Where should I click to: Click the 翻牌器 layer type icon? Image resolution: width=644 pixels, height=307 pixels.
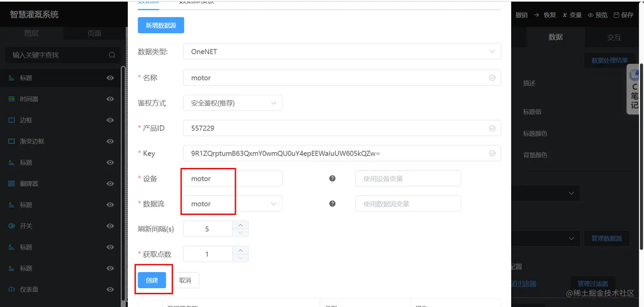tap(11, 184)
